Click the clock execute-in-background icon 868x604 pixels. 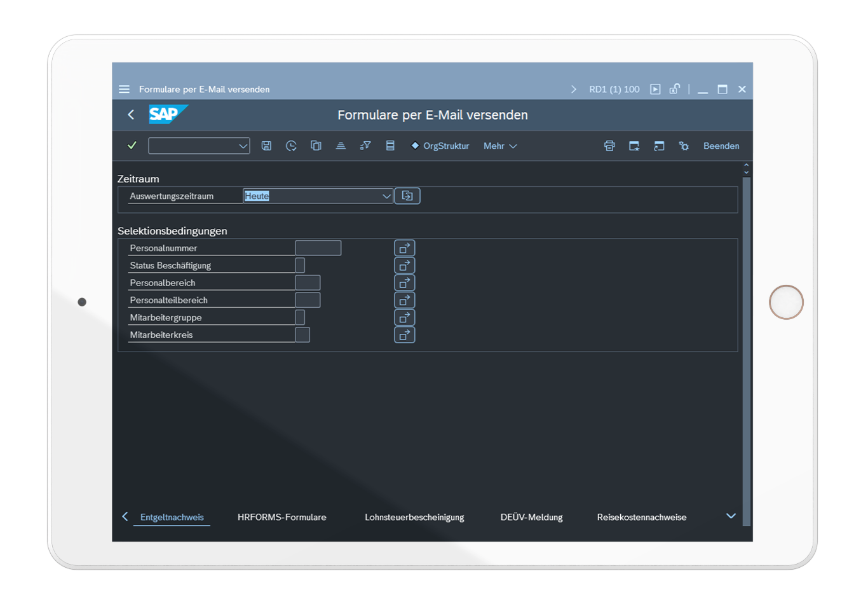pyautogui.click(x=291, y=146)
